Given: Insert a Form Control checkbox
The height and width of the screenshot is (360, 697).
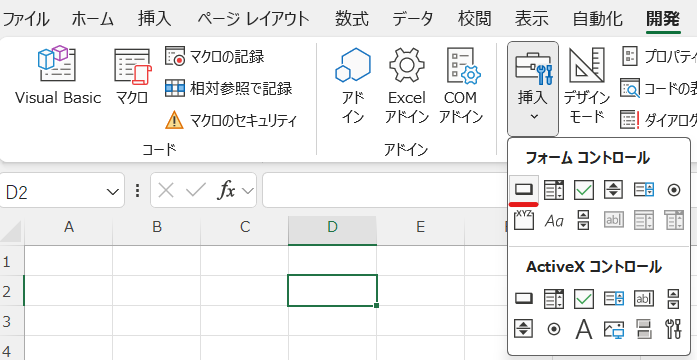Looking at the screenshot, I should (584, 190).
